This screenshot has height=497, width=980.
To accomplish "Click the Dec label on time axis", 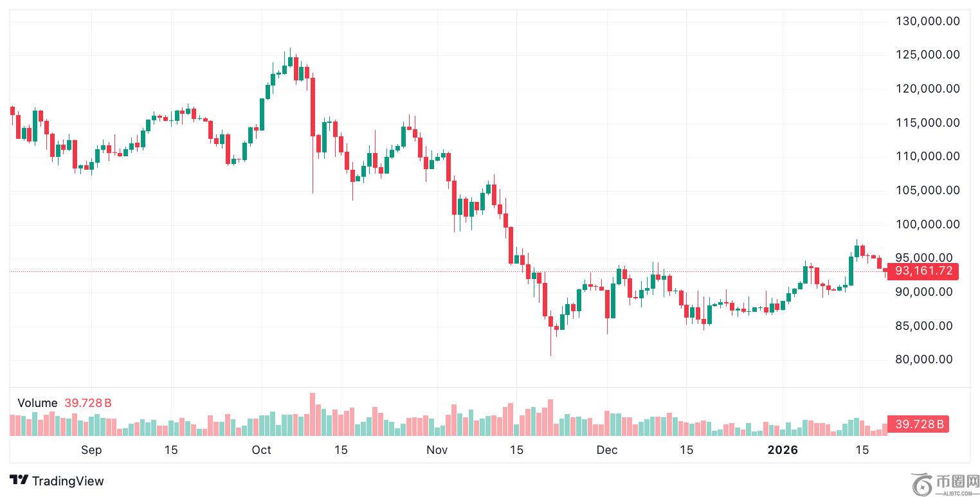I will click(606, 450).
